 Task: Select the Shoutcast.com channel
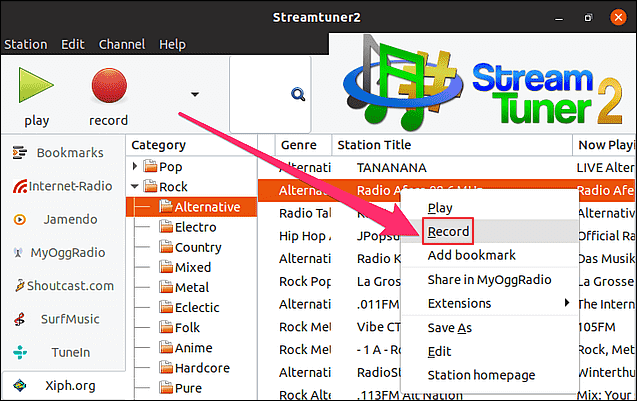(x=63, y=285)
